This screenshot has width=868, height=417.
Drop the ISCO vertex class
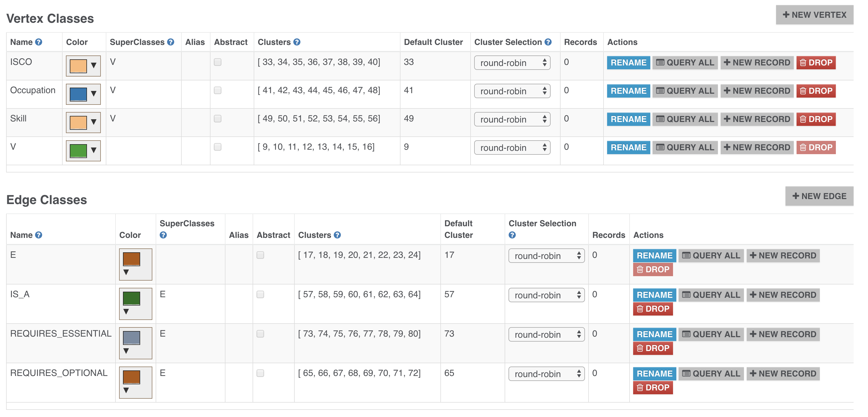tap(816, 63)
